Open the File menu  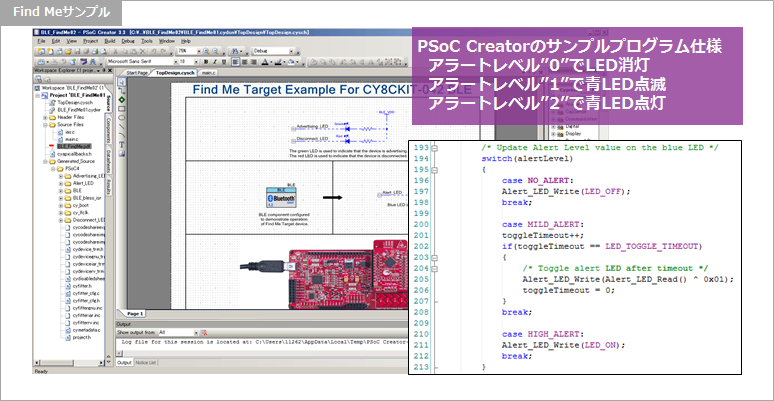[x=41, y=41]
